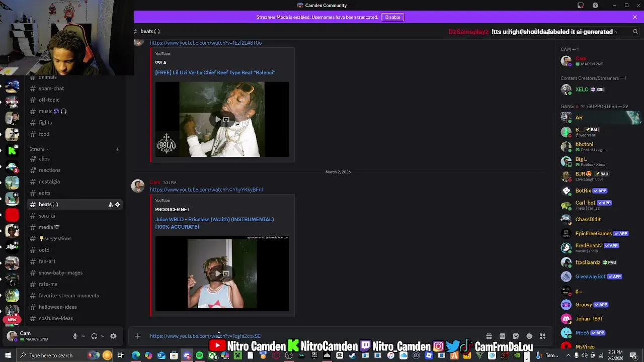Open the sora-ai channel

coord(74,216)
